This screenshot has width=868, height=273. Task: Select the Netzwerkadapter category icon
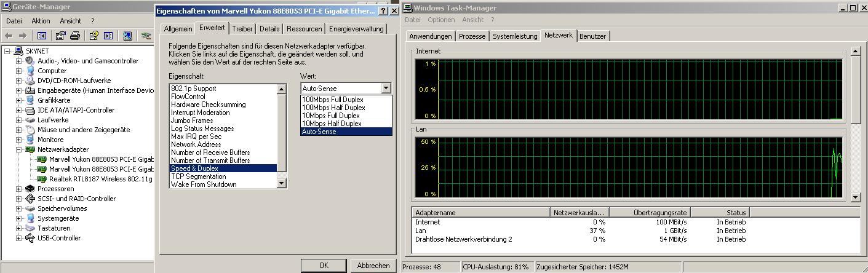click(x=30, y=149)
